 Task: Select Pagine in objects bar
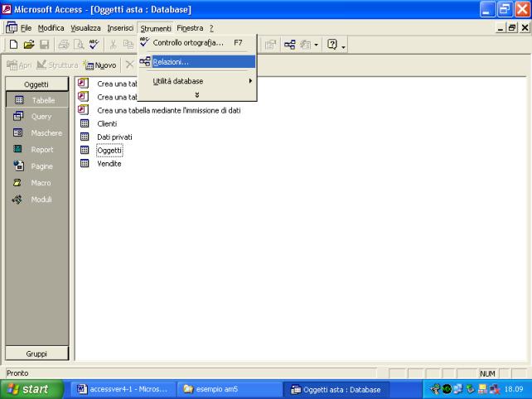tap(36, 166)
